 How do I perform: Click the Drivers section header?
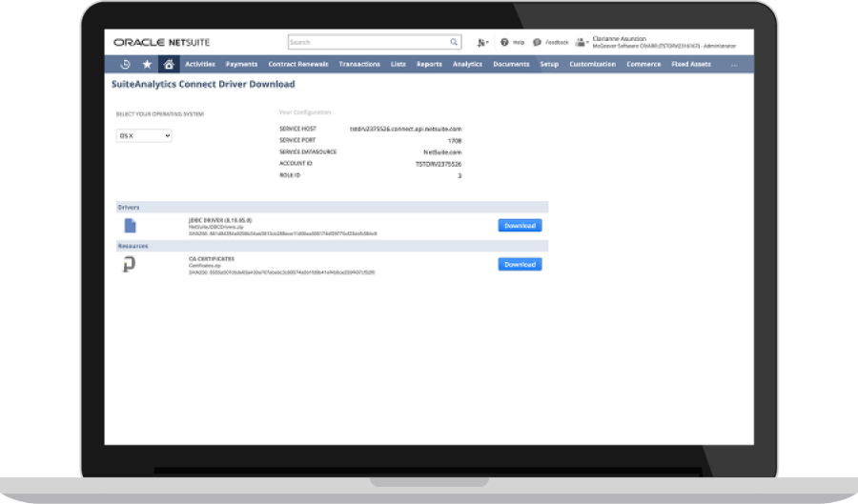click(332, 207)
